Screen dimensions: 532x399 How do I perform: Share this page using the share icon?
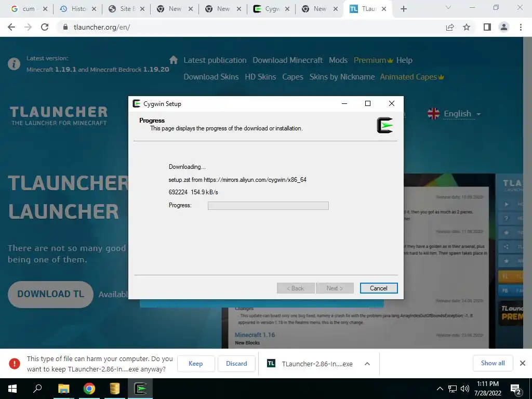450,27
